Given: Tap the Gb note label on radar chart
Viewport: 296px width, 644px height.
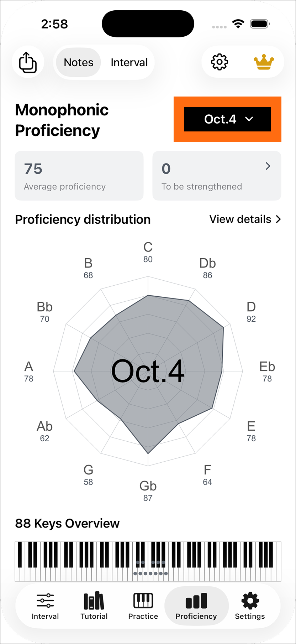Looking at the screenshot, I should click(x=148, y=491).
